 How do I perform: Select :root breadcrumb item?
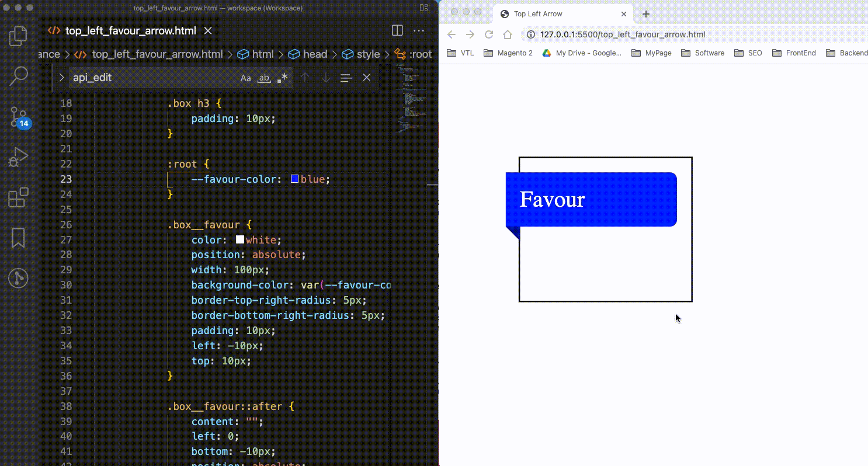(414, 54)
